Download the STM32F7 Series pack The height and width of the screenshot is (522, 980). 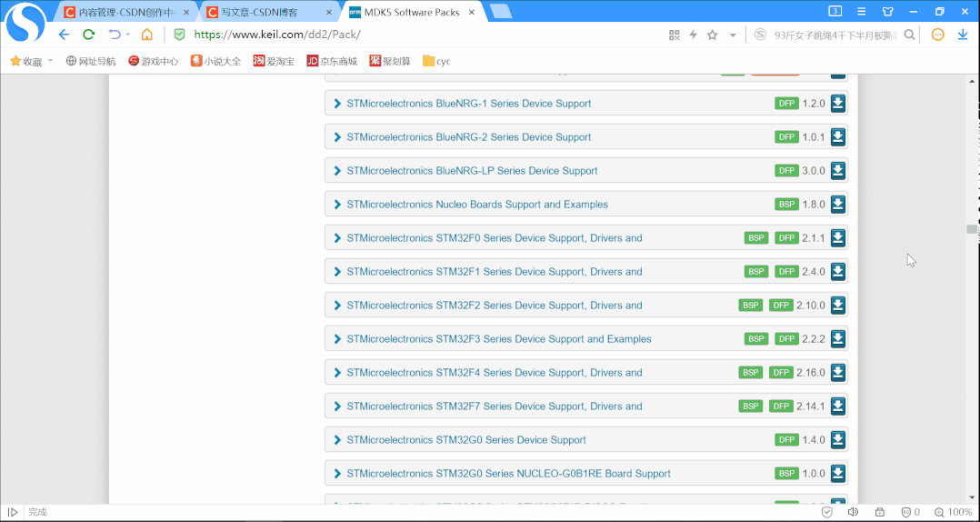click(x=837, y=407)
